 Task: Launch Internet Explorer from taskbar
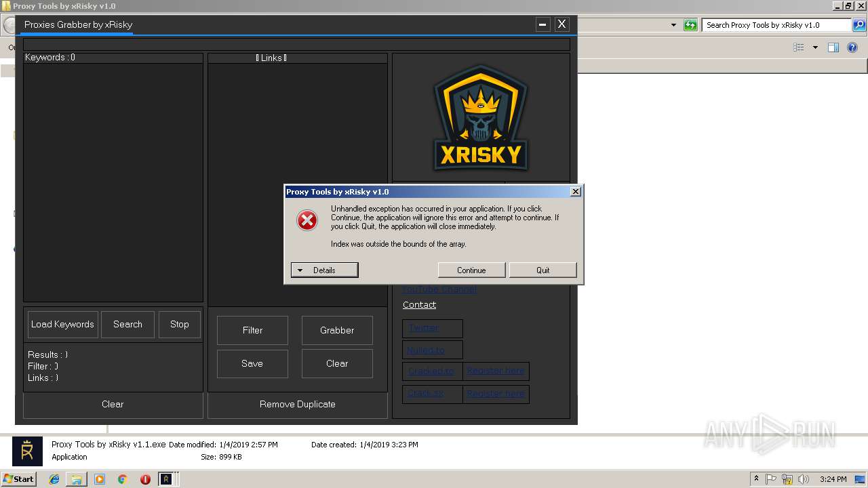(x=54, y=479)
